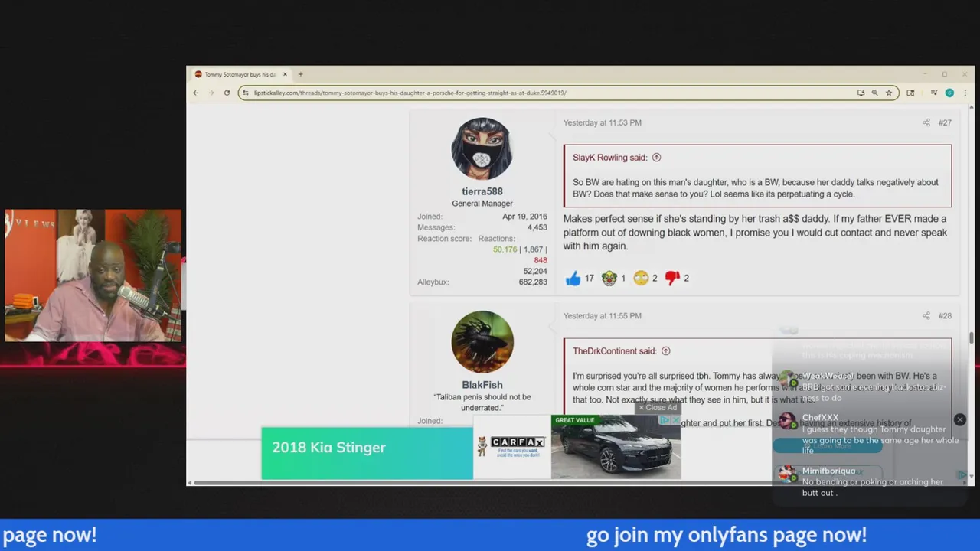Image resolution: width=980 pixels, height=551 pixels.
Task: Close the Tommy Sotomayor browser tab
Action: click(x=285, y=74)
